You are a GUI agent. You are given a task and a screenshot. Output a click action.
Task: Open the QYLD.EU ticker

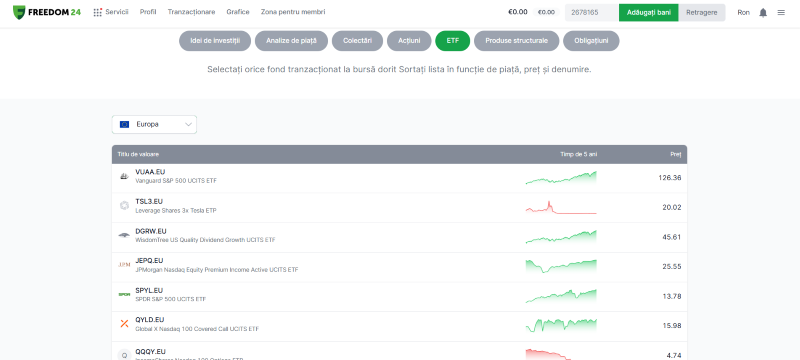tap(149, 320)
